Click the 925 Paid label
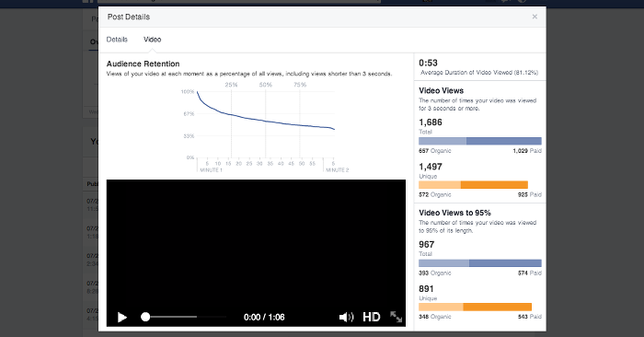 point(529,195)
